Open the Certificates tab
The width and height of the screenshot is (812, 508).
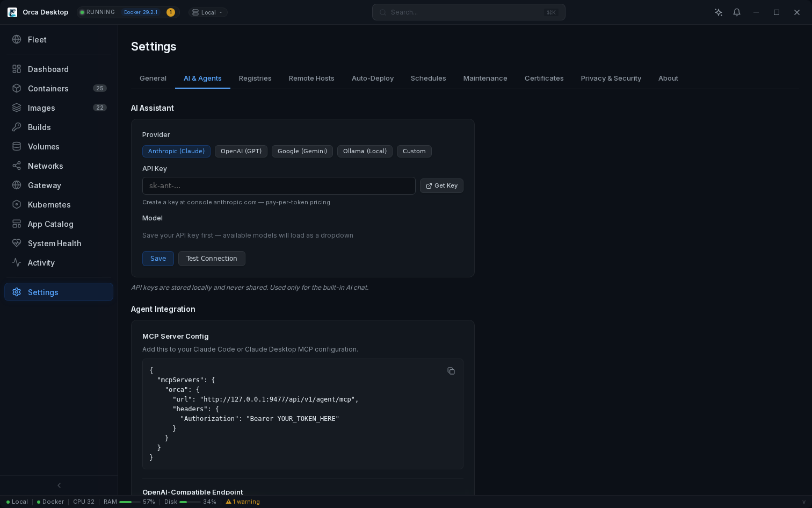[x=544, y=78]
